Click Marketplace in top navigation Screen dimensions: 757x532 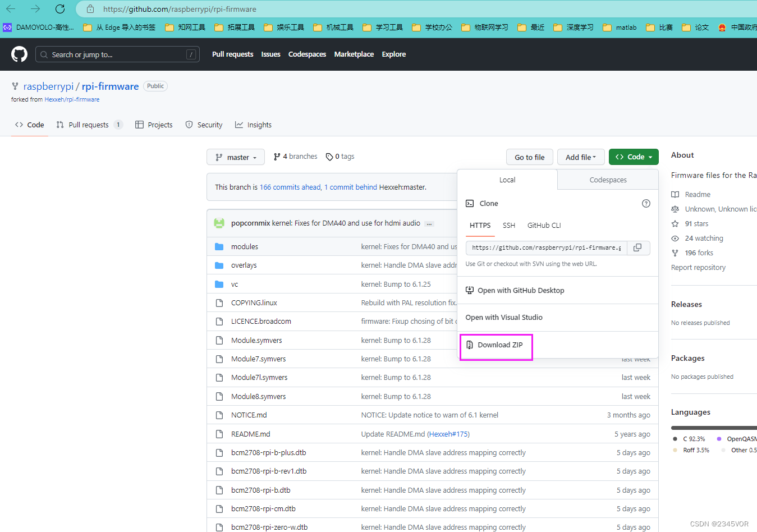(x=354, y=54)
